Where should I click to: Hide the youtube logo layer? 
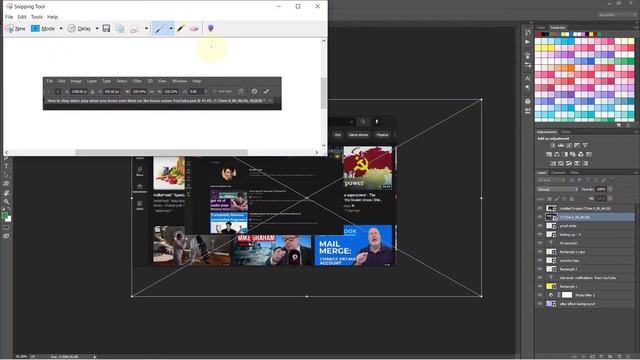click(x=540, y=260)
